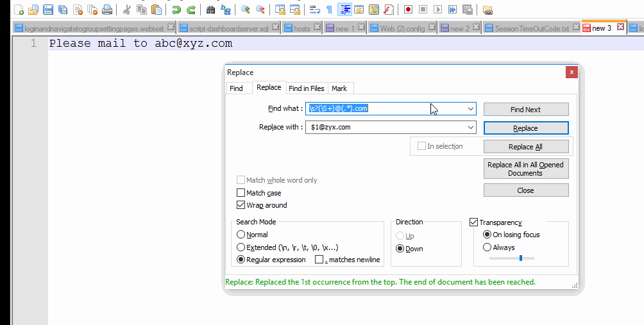The width and height of the screenshot is (644, 325).
Task: Expand the Replace with history dropdown arrow
Action: pos(471,127)
